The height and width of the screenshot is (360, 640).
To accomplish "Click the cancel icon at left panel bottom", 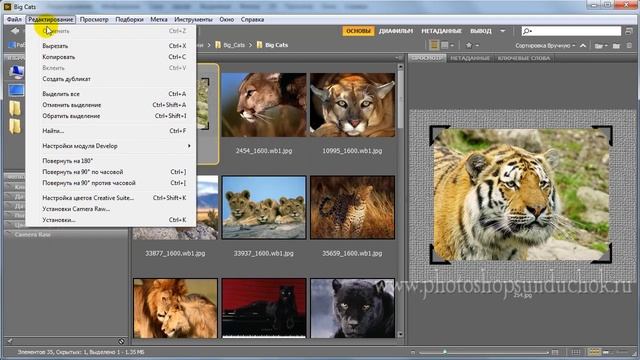I will [121, 341].
